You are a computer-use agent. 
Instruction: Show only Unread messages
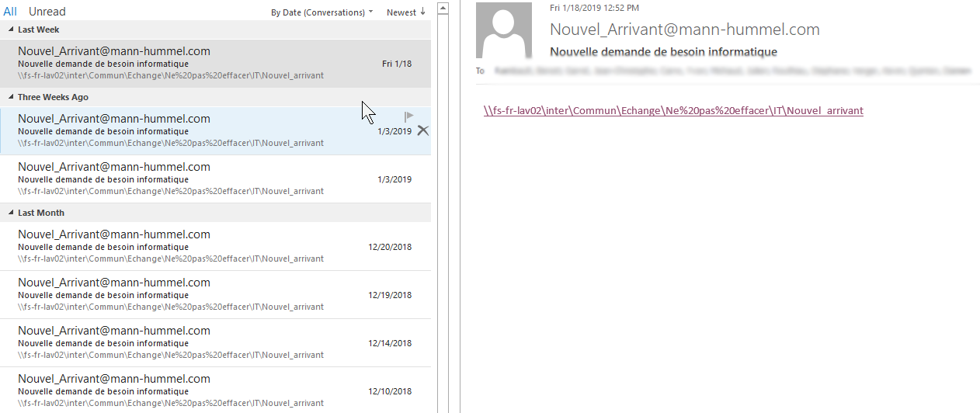coord(47,12)
